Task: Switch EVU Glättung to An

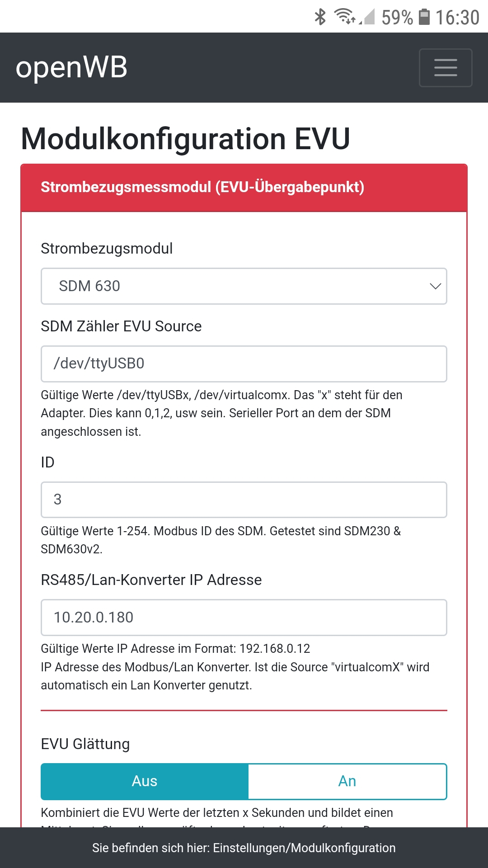Action: pos(347,781)
